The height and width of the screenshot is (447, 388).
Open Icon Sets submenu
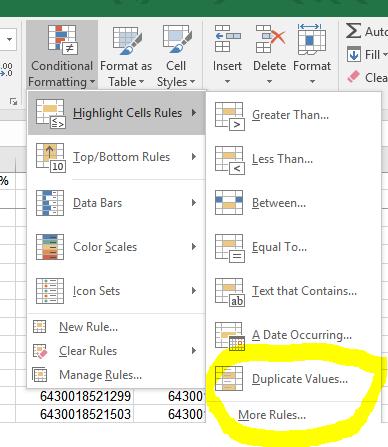pos(116,291)
